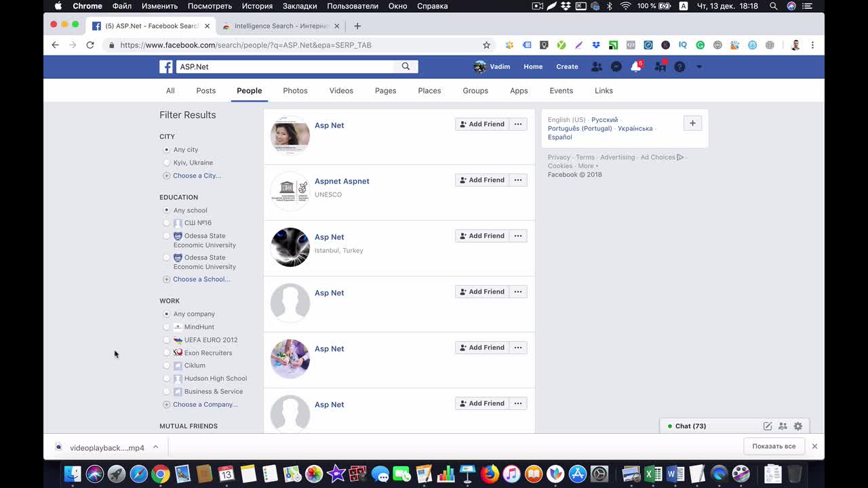Open Firefox from the Dock

pyautogui.click(x=490, y=474)
